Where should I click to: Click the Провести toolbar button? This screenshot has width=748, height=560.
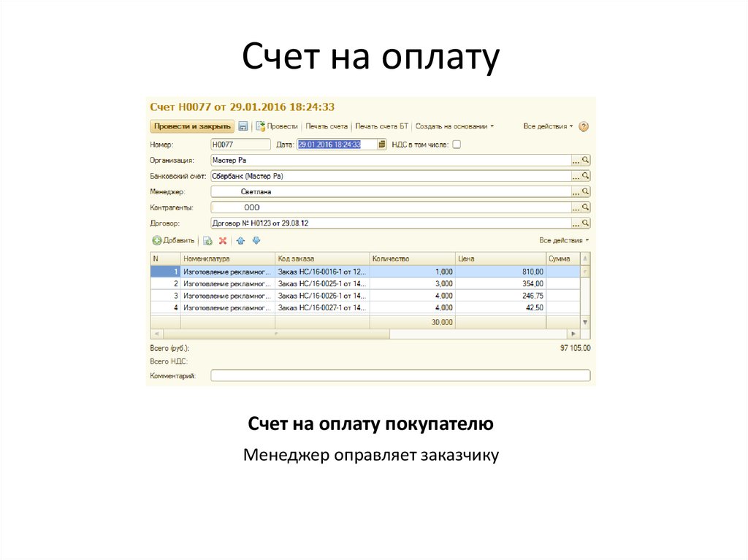tap(277, 126)
